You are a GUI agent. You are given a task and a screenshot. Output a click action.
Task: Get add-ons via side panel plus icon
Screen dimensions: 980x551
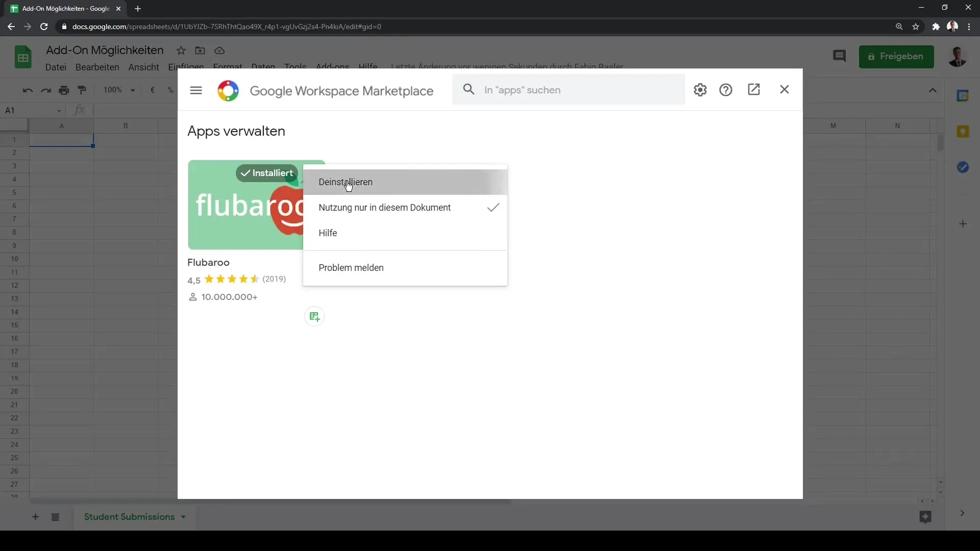963,224
